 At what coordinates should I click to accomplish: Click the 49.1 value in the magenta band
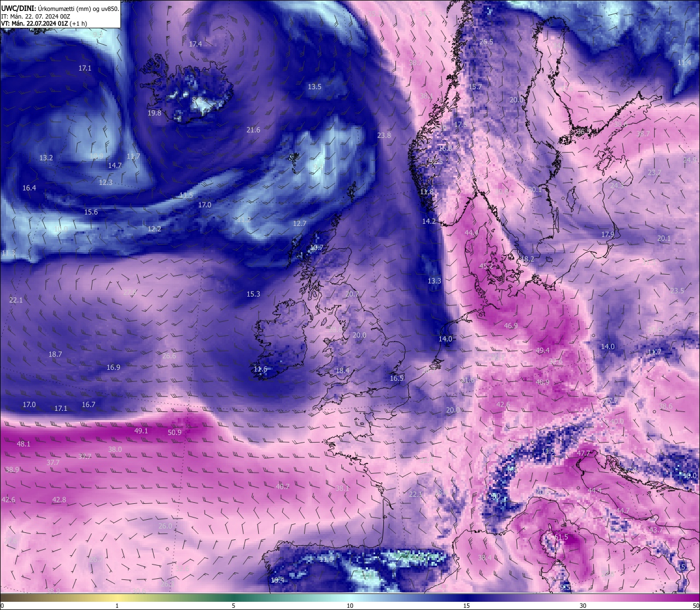coord(141,431)
